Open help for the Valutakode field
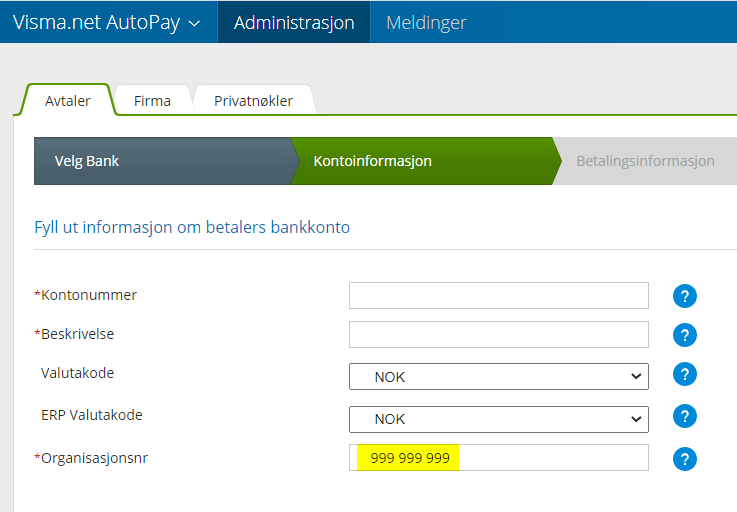 tap(684, 374)
